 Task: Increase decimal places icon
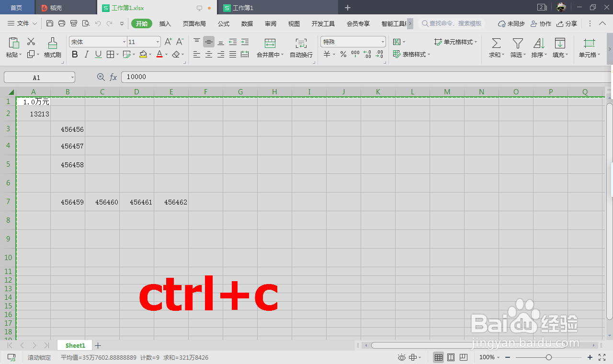coord(367,55)
